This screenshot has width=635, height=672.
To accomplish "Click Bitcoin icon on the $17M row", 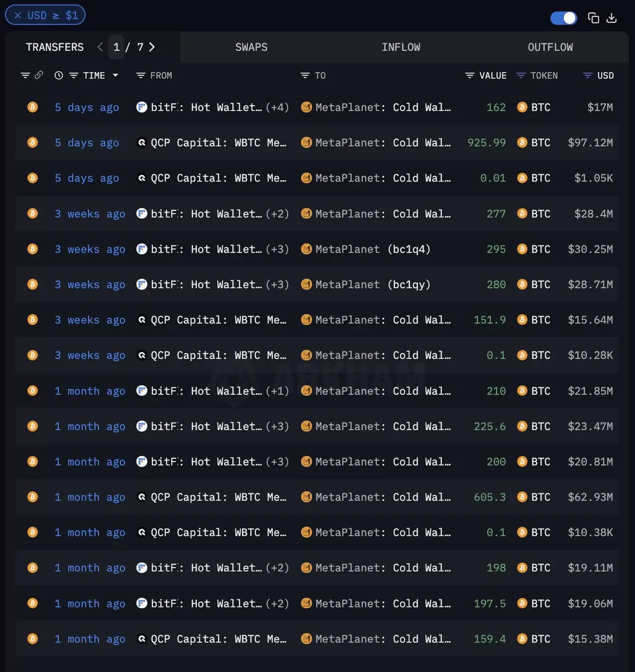I will tap(32, 107).
